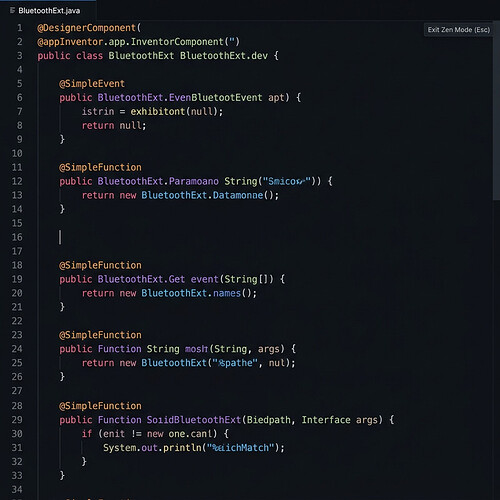This screenshot has height=500, width=500.
Task: Click the System.out.println statement on line 31
Action: pyautogui.click(x=194, y=448)
